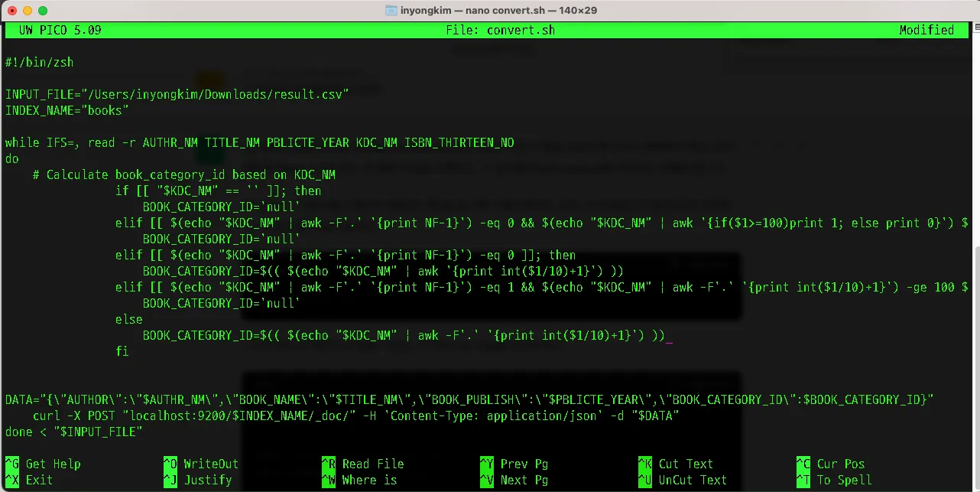
Task: Click the 'elif ... -eq 0 ]]; then' line
Action: coord(346,255)
